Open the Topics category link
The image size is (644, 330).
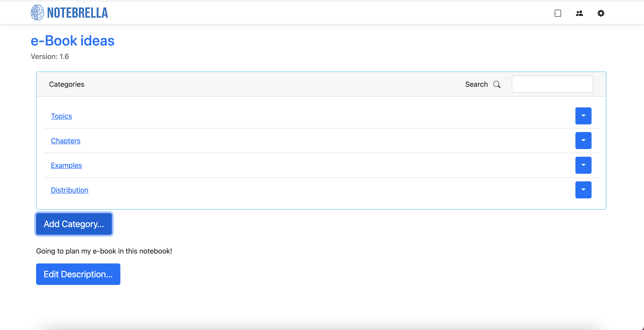point(61,116)
